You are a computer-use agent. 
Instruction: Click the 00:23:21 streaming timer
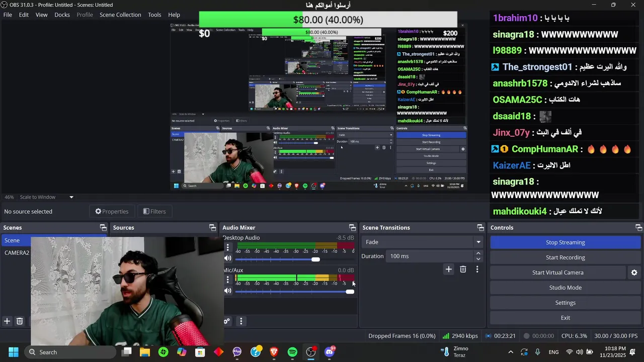coord(501,336)
